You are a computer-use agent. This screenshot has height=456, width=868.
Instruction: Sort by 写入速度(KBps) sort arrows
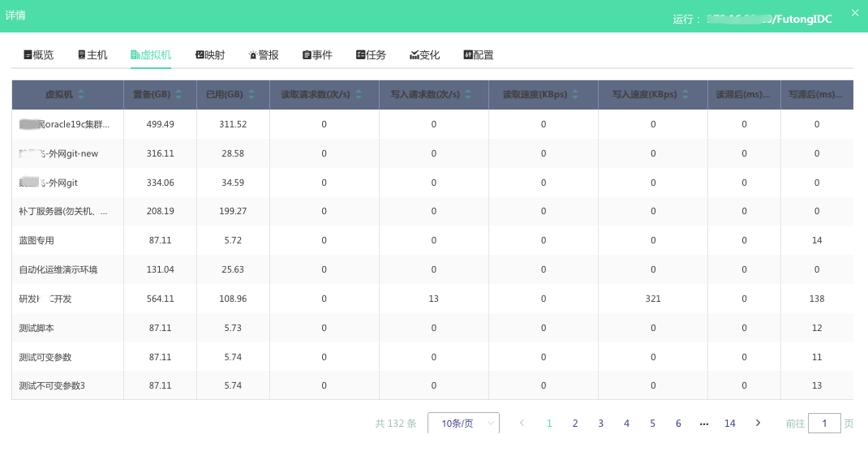[x=685, y=95]
